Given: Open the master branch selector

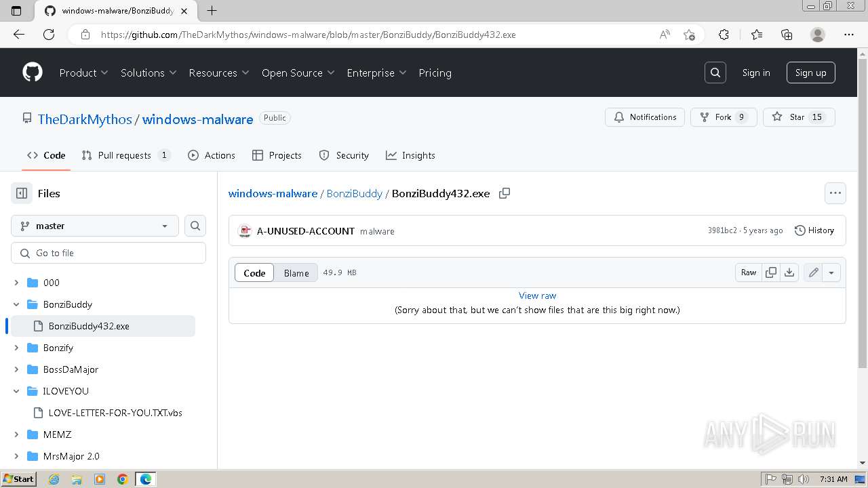Looking at the screenshot, I should coord(95,226).
